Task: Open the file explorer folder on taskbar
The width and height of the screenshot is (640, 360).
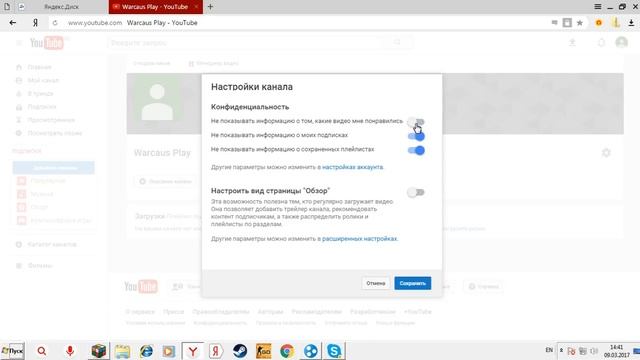Action: pyautogui.click(x=122, y=351)
